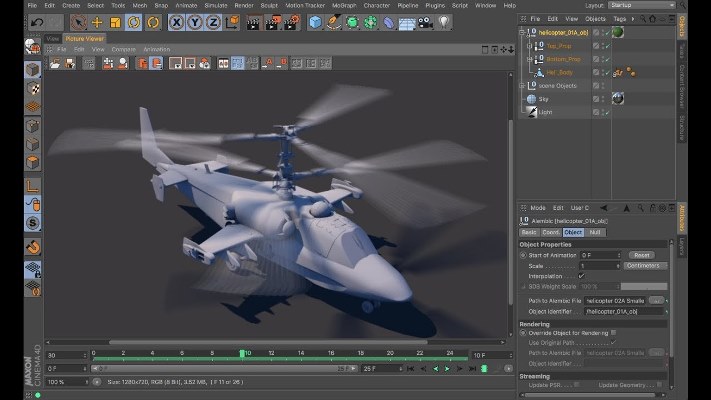
Task: Click the Scale value stepper arrows
Action: coord(618,266)
